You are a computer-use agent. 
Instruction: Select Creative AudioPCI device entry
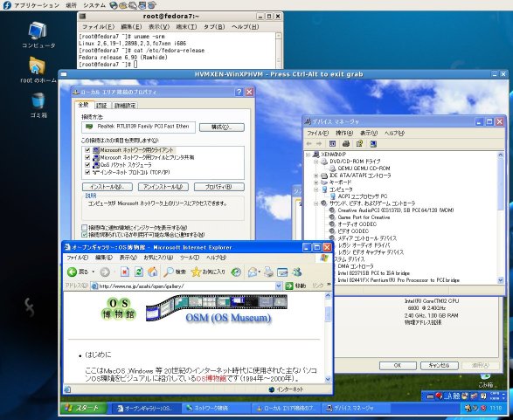click(x=396, y=210)
